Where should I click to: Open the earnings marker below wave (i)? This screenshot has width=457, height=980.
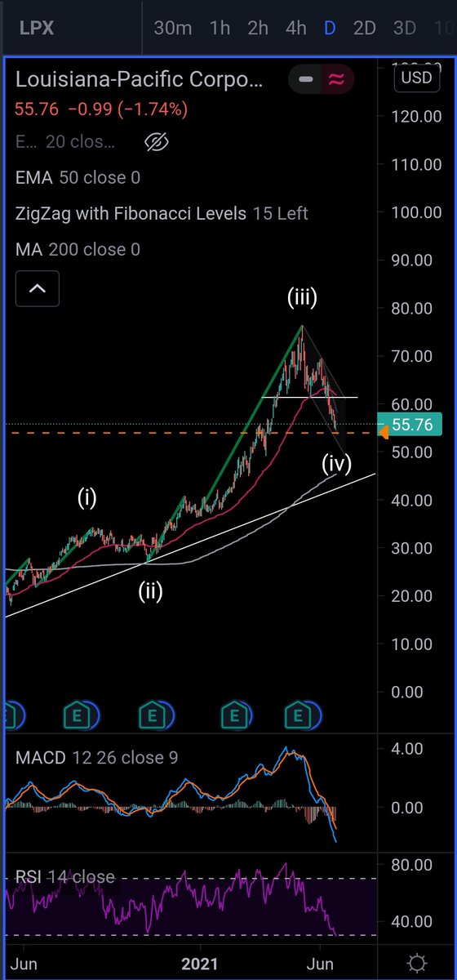[x=75, y=717]
